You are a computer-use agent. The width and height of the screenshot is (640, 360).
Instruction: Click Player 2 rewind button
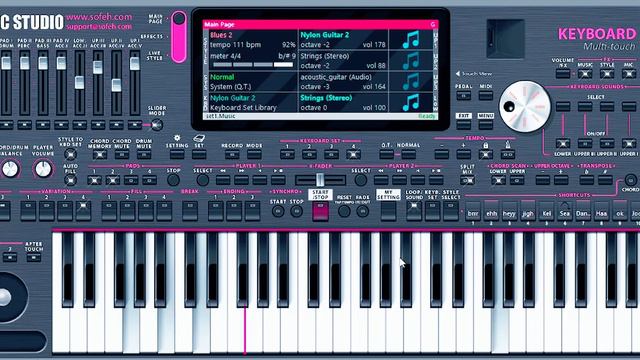[381, 180]
